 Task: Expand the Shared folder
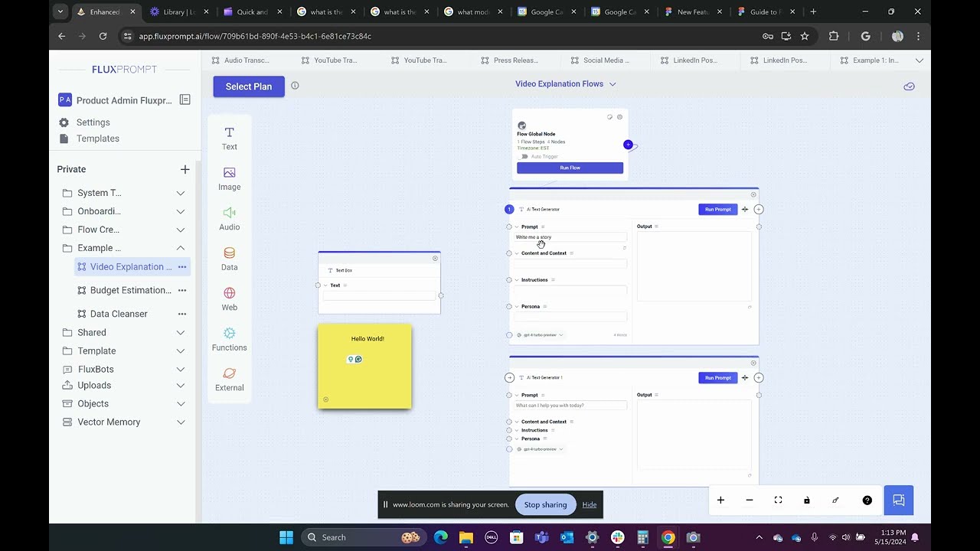coord(181,332)
